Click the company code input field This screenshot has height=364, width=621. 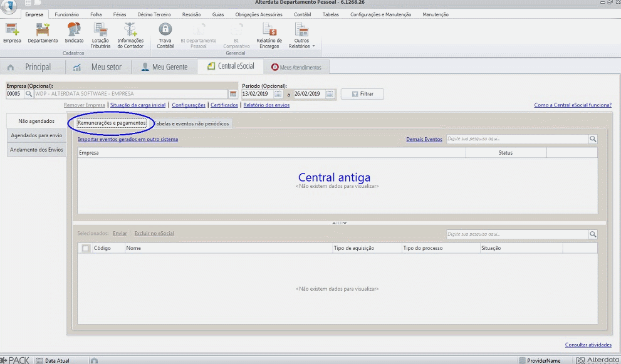click(15, 94)
